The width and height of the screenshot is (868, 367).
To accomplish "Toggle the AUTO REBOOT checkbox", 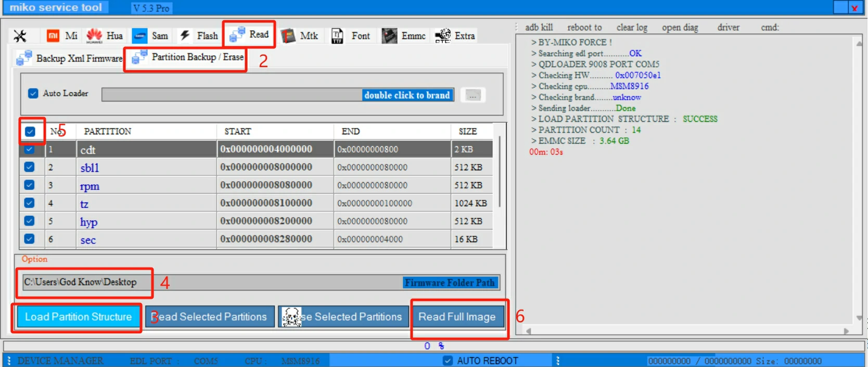I will (x=448, y=361).
